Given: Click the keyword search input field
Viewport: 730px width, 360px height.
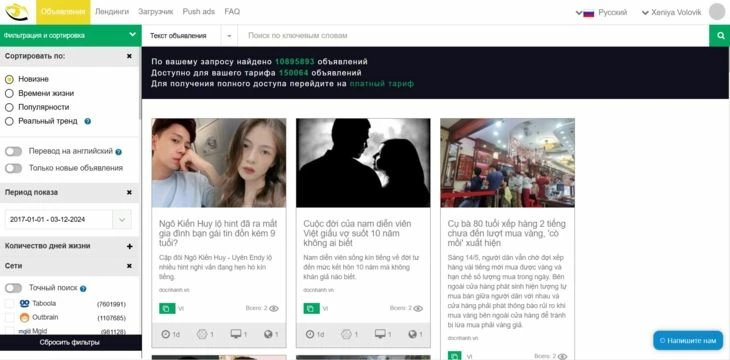Looking at the screenshot, I should click(x=473, y=36).
